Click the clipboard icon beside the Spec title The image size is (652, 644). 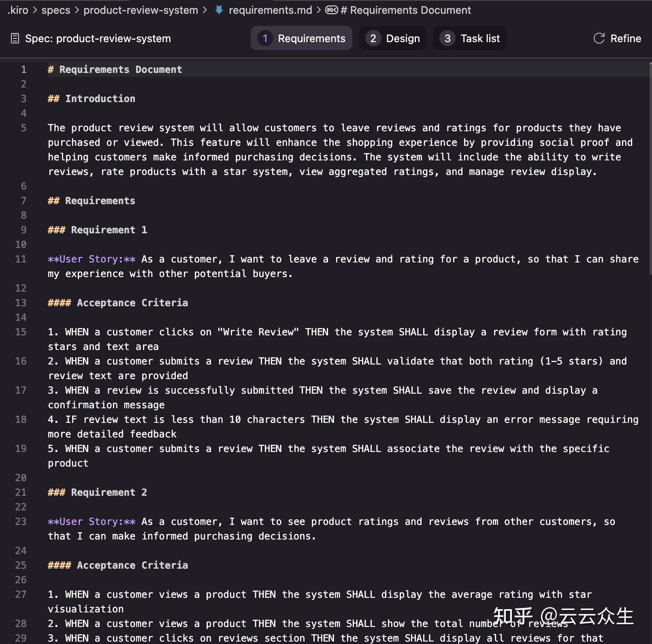pyautogui.click(x=15, y=38)
